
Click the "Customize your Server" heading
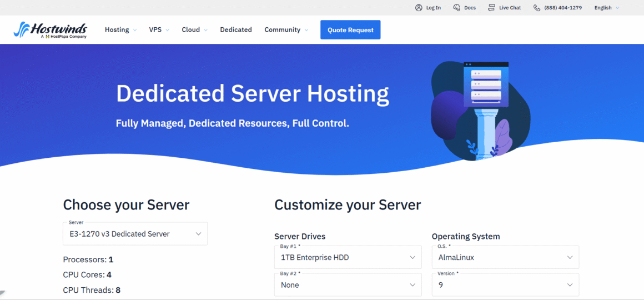[x=348, y=204]
